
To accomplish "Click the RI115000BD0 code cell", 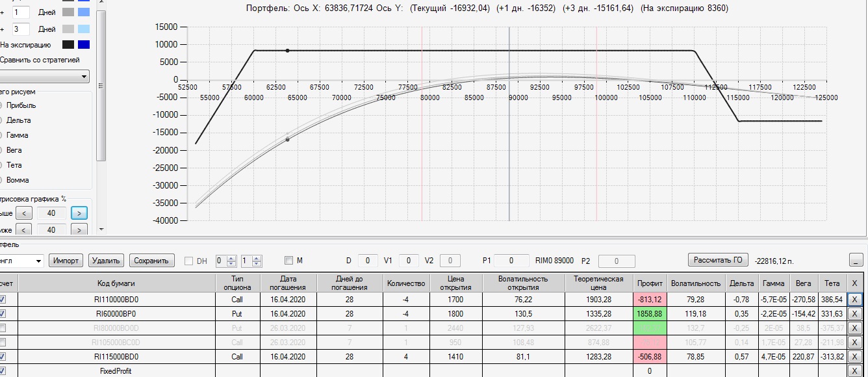I will tap(116, 357).
